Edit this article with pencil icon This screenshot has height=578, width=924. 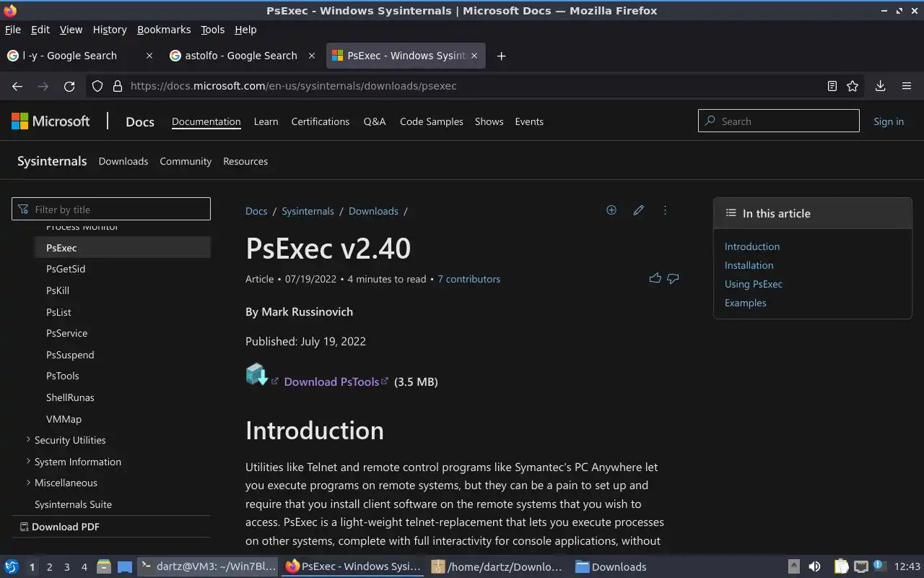[638, 210]
